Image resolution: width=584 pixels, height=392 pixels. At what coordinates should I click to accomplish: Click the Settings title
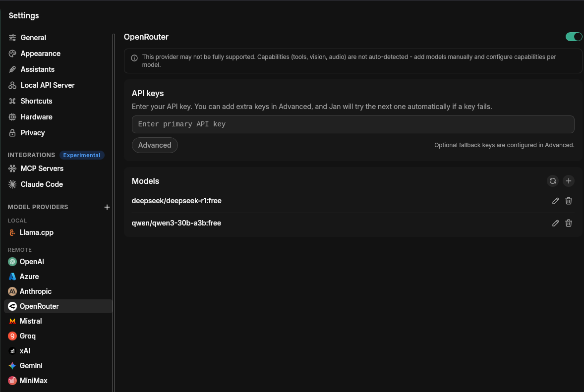click(24, 16)
